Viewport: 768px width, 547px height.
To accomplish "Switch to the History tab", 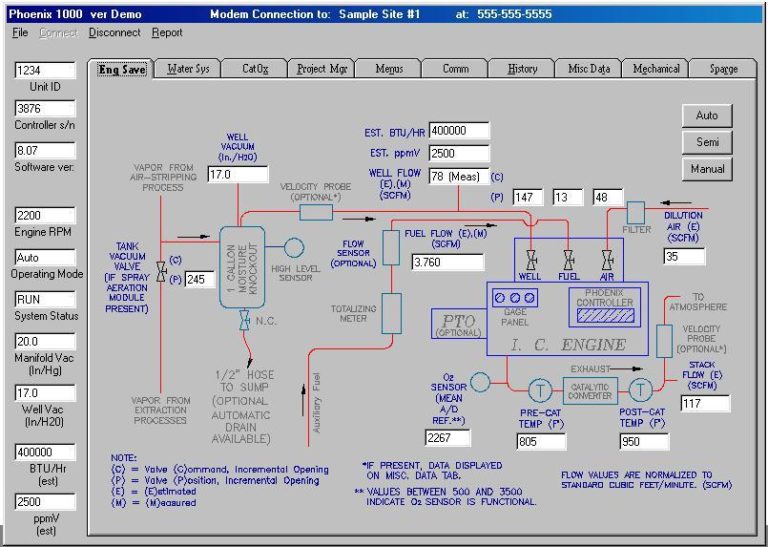I will pos(522,69).
